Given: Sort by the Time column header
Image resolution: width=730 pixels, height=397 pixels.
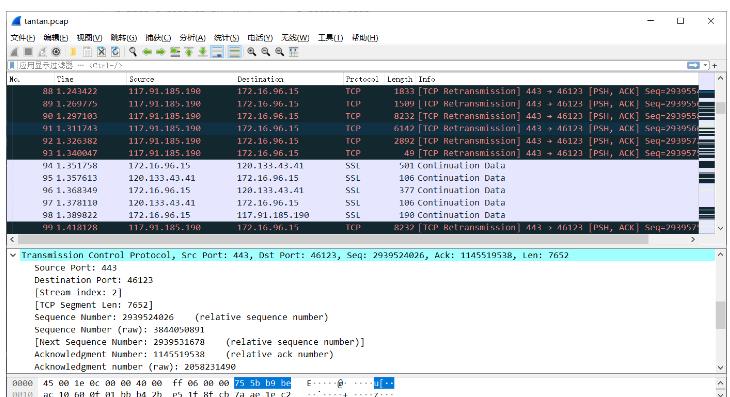Looking at the screenshot, I should click(90, 79).
